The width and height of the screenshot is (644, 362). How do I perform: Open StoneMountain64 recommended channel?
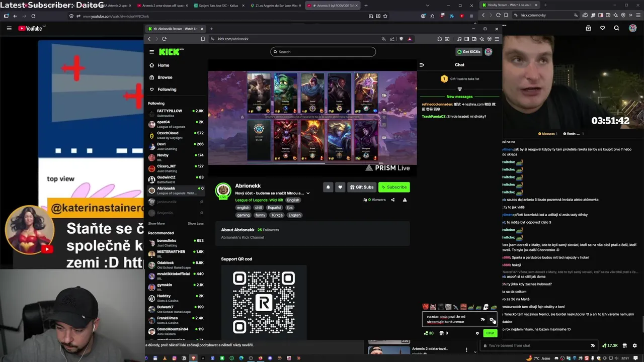point(176,331)
